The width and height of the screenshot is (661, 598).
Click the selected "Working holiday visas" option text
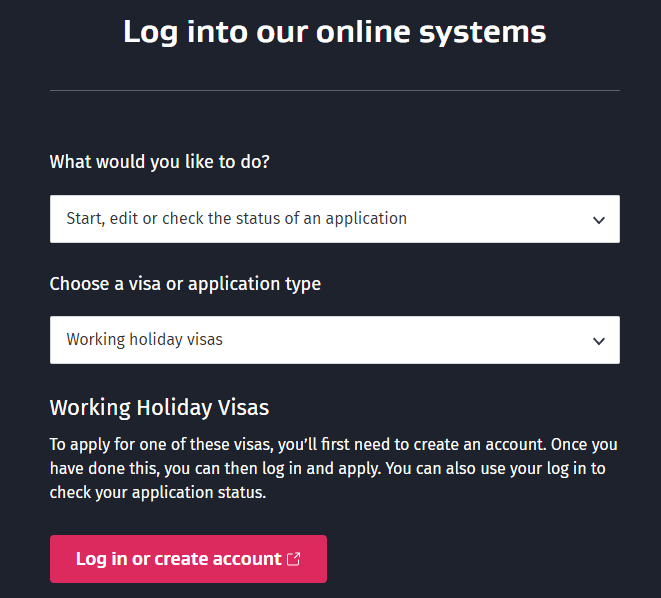coord(145,340)
